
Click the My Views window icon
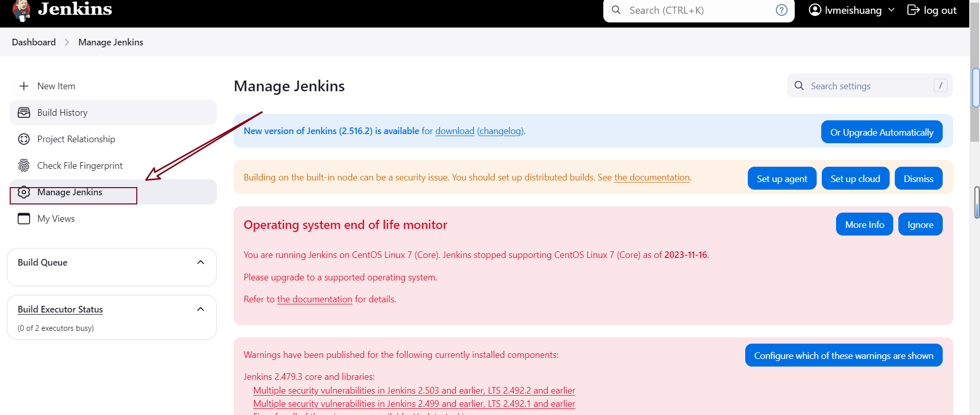(x=24, y=219)
